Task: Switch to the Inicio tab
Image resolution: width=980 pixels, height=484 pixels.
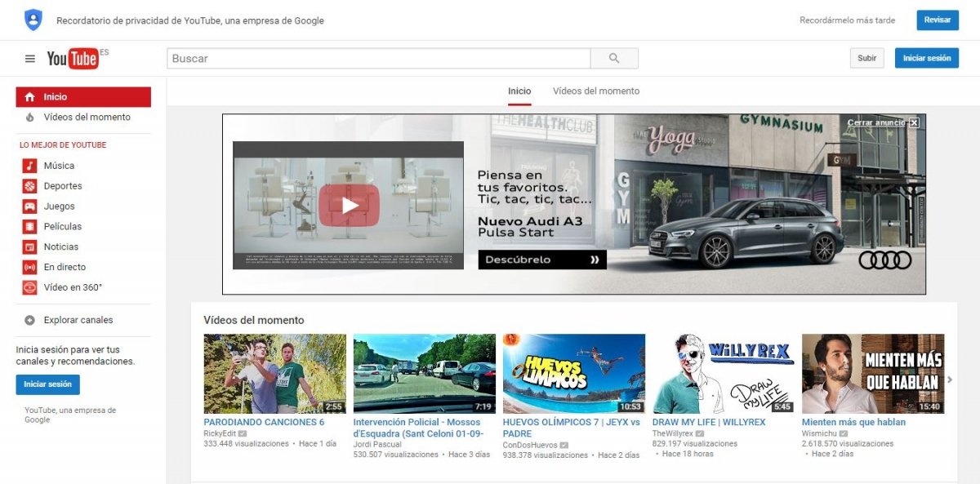Action: tap(519, 91)
